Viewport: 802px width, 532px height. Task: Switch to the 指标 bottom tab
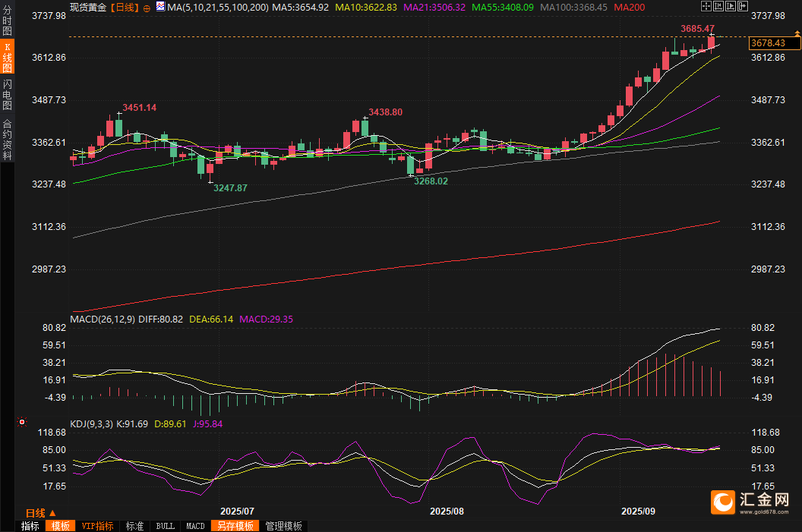[30, 526]
